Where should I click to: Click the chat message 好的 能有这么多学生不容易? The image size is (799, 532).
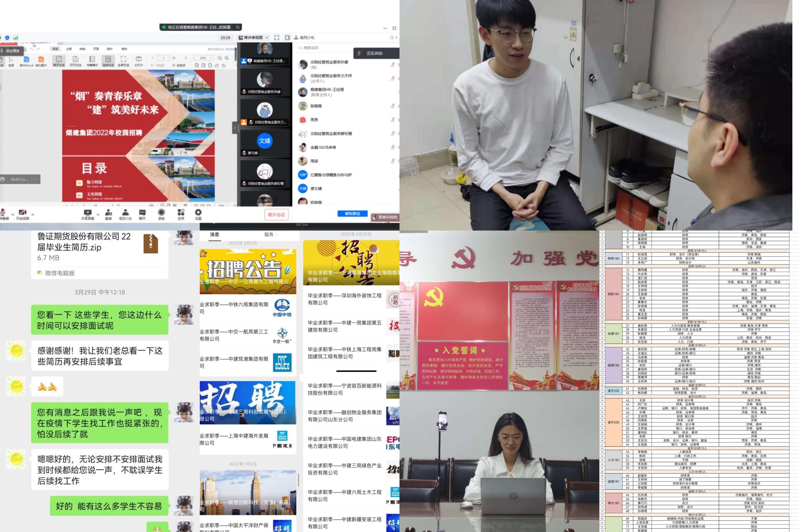click(x=110, y=506)
